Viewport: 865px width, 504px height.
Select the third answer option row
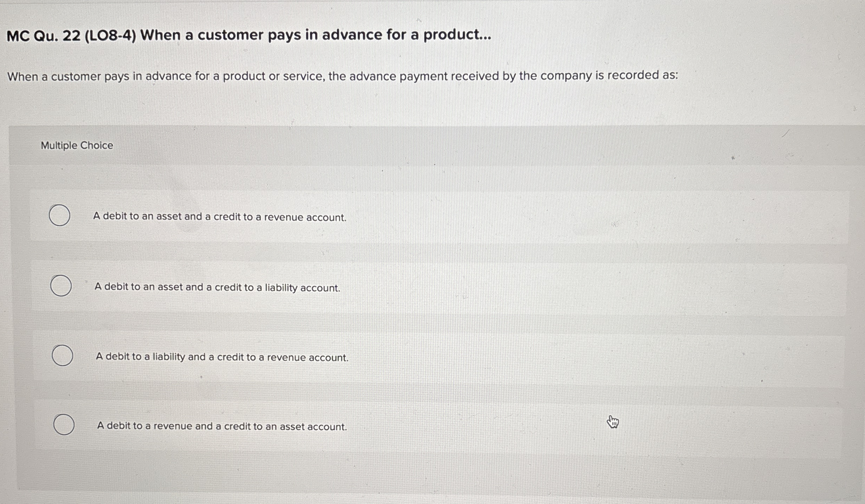(x=222, y=357)
